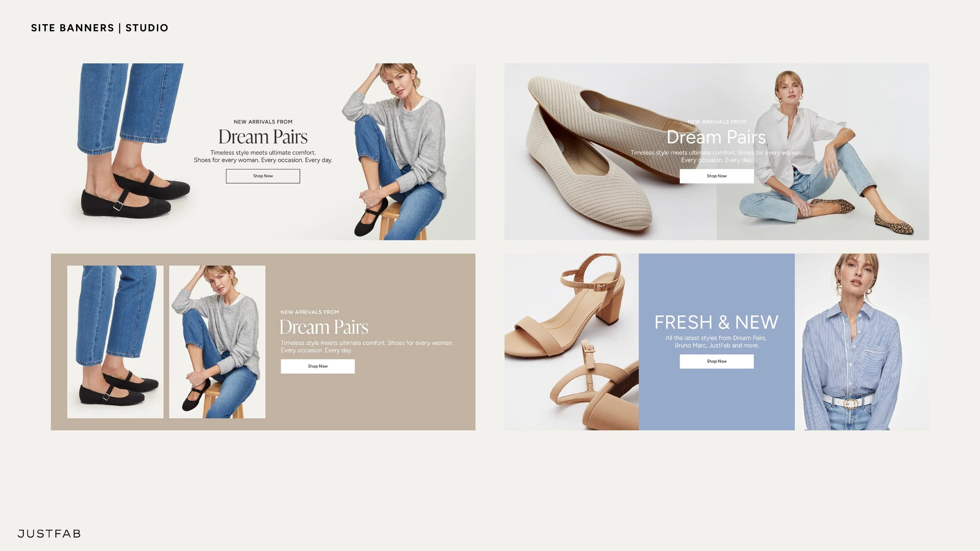Click the SITE BANNERS | STUDIO heading

[x=100, y=28]
